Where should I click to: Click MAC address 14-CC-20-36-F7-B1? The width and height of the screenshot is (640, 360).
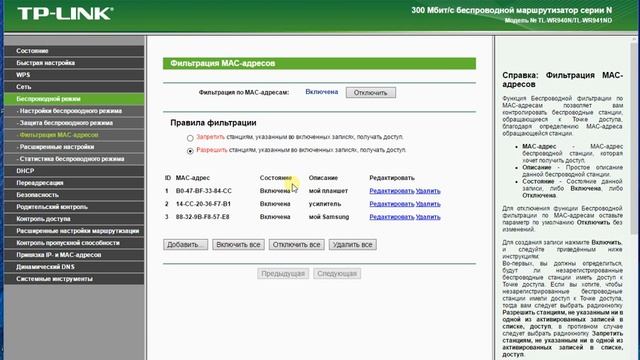pos(203,204)
